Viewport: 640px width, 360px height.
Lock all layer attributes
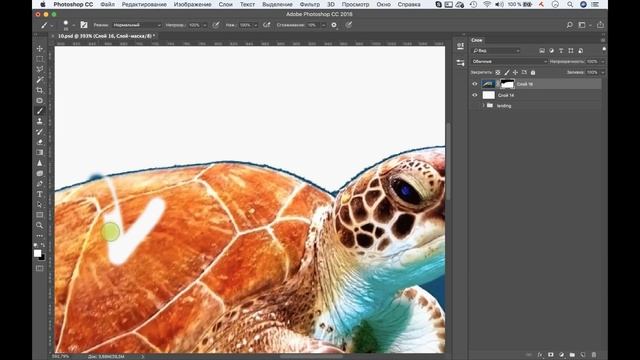click(533, 72)
